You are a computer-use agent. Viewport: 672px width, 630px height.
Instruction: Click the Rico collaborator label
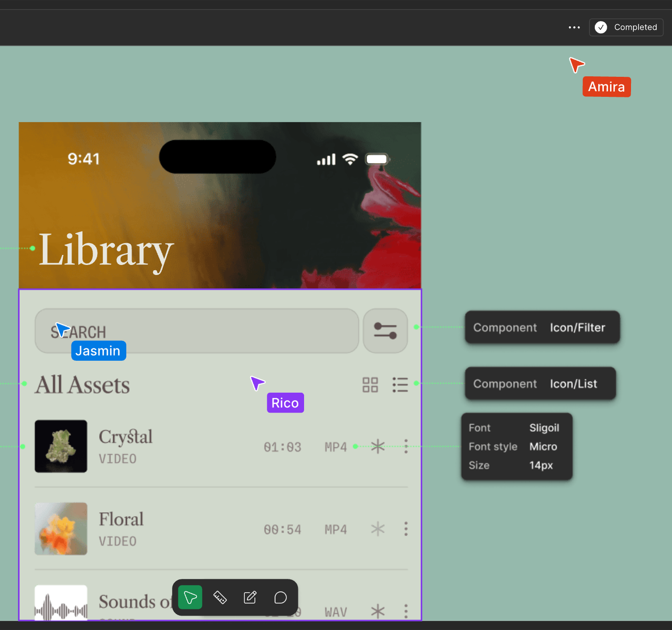(285, 403)
